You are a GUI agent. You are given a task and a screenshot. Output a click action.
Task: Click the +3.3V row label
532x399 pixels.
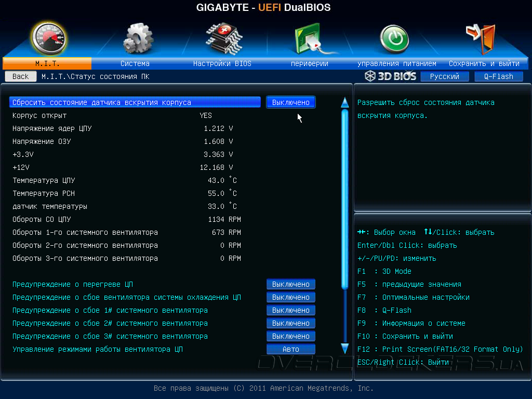tap(23, 154)
